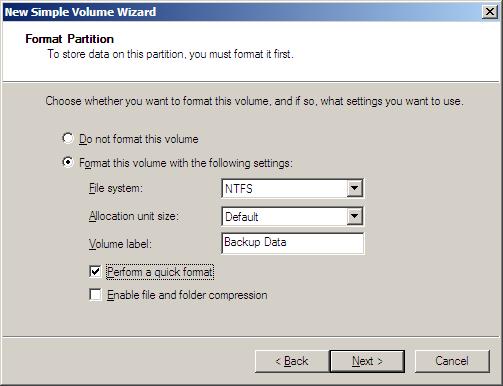Click the 'Volume label:' caption
This screenshot has height=386, width=503.
pyautogui.click(x=120, y=244)
